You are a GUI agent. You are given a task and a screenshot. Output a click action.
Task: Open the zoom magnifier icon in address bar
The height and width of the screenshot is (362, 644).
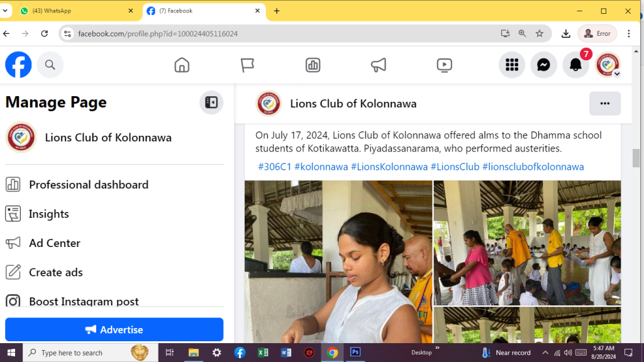523,34
